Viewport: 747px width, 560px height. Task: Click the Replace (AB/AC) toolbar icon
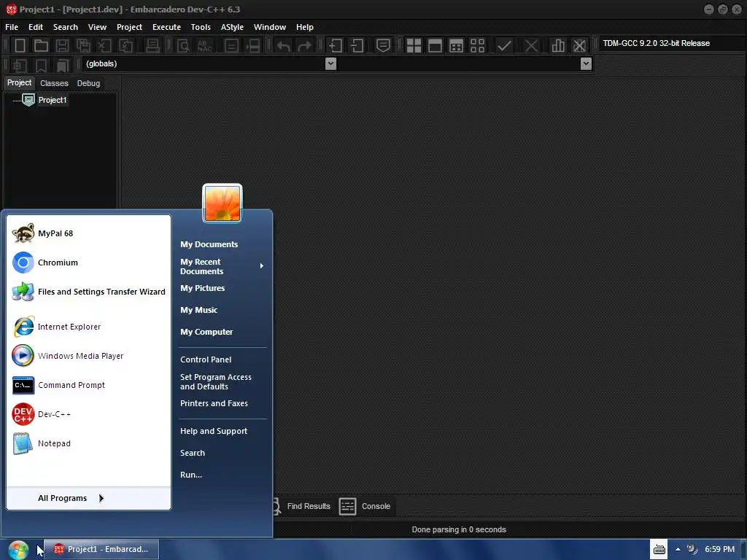pos(204,46)
